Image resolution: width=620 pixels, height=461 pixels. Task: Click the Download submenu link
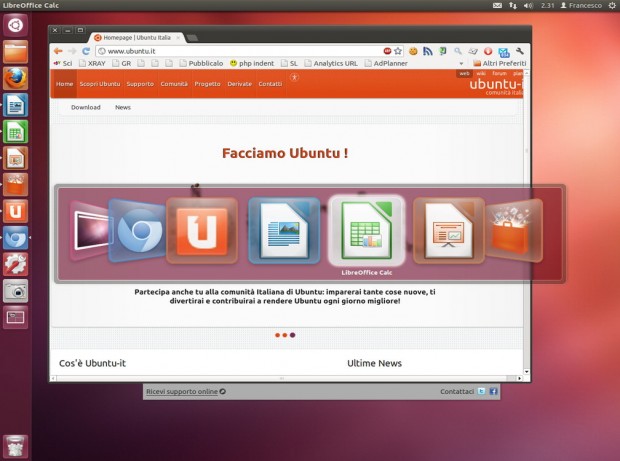(x=86, y=107)
